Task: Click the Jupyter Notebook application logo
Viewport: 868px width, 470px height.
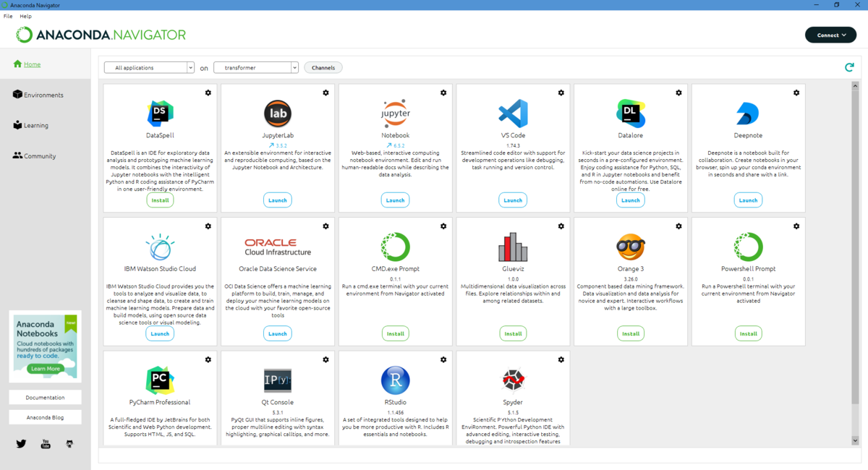Action: [395, 114]
